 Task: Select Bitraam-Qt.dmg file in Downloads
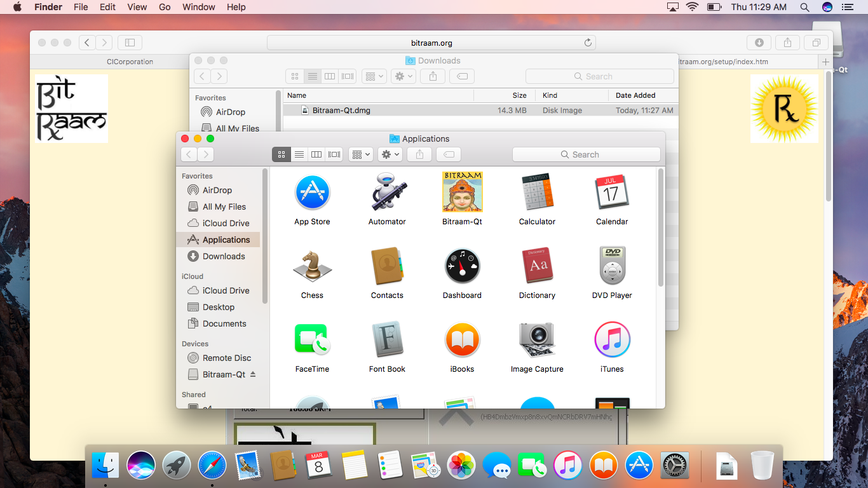(480, 110)
